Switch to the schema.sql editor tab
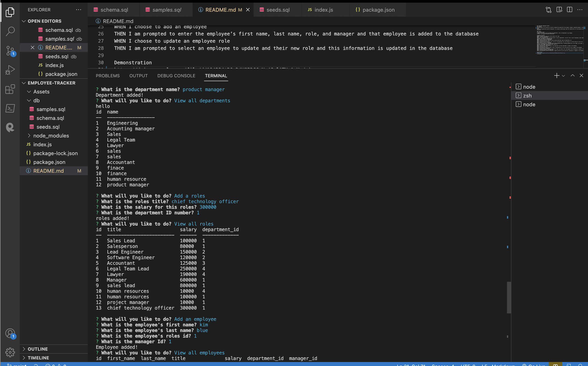This screenshot has width=588, height=366. coord(114,10)
